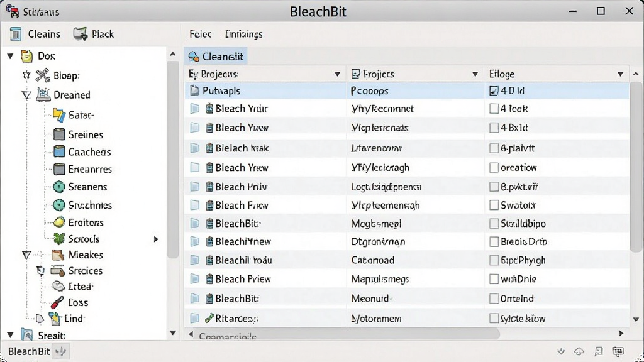Collapse the Dreaned tree node

pos(26,96)
